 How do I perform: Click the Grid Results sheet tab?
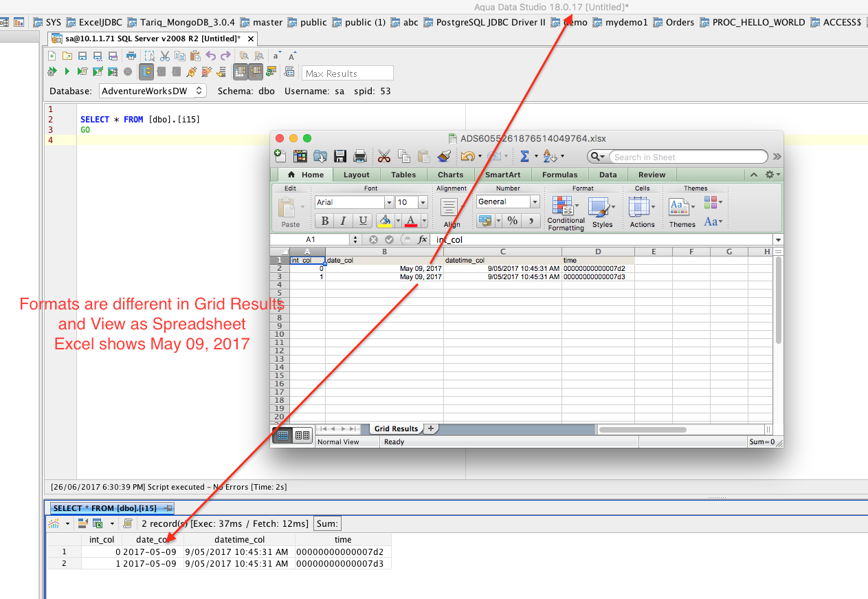coord(395,428)
